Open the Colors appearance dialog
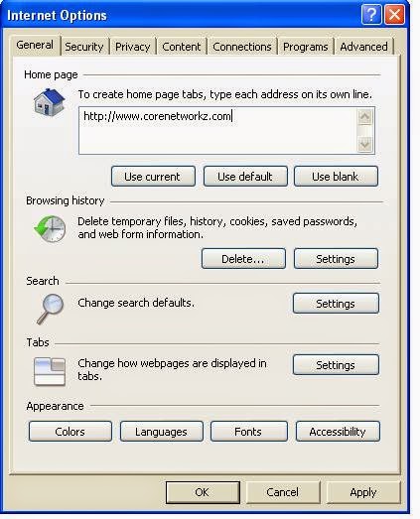 pyautogui.click(x=70, y=432)
